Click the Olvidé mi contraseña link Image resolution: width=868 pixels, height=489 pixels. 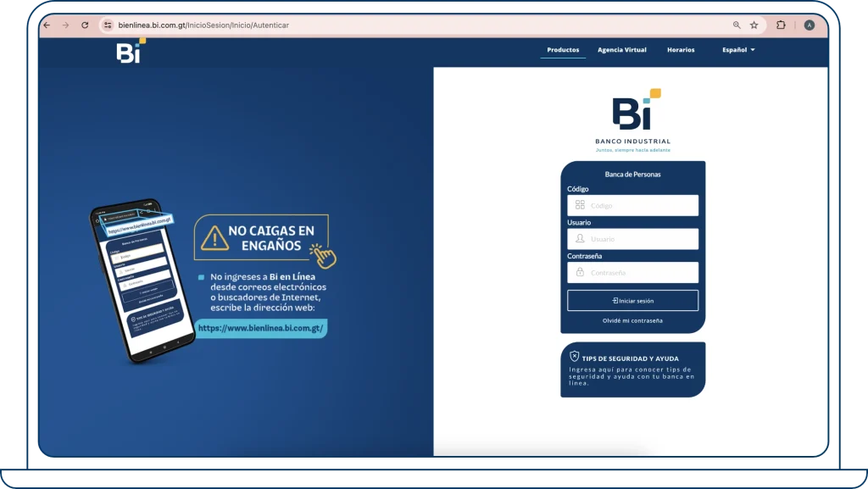632,320
